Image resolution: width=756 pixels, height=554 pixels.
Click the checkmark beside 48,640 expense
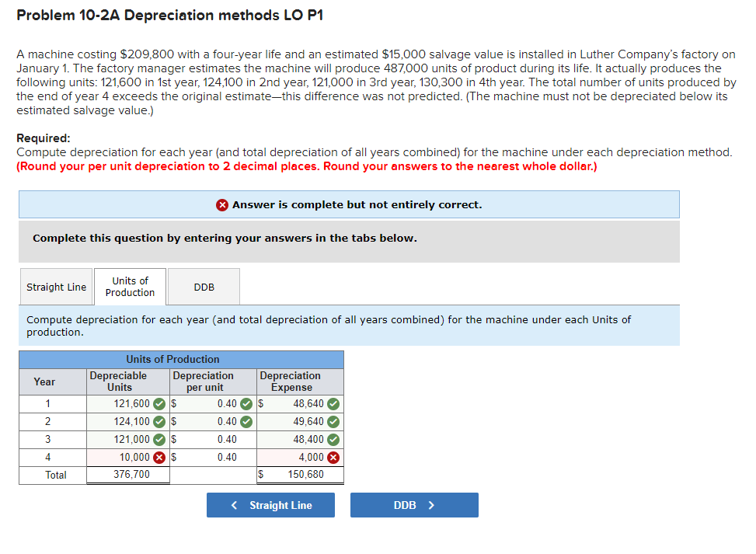[x=332, y=403]
